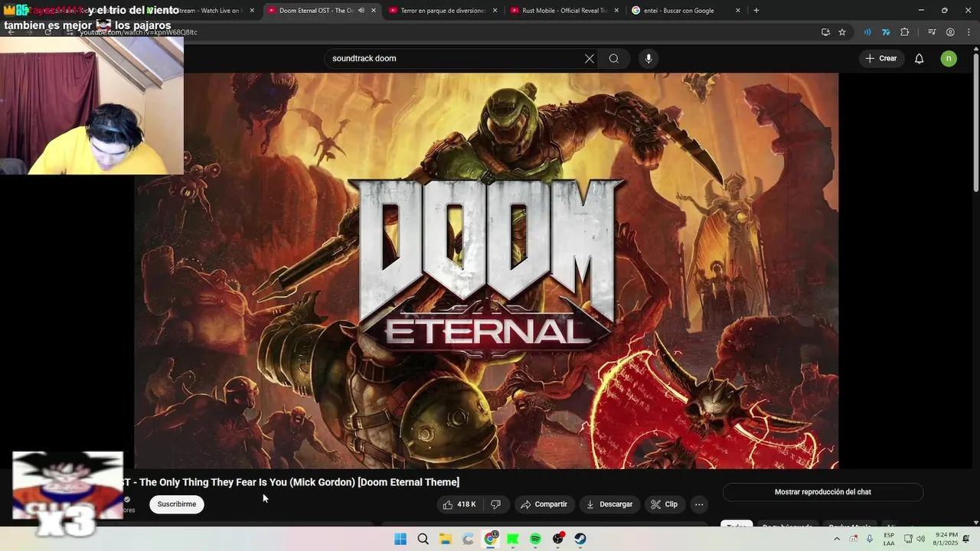Open the Extensions puzzle icon

click(x=905, y=32)
